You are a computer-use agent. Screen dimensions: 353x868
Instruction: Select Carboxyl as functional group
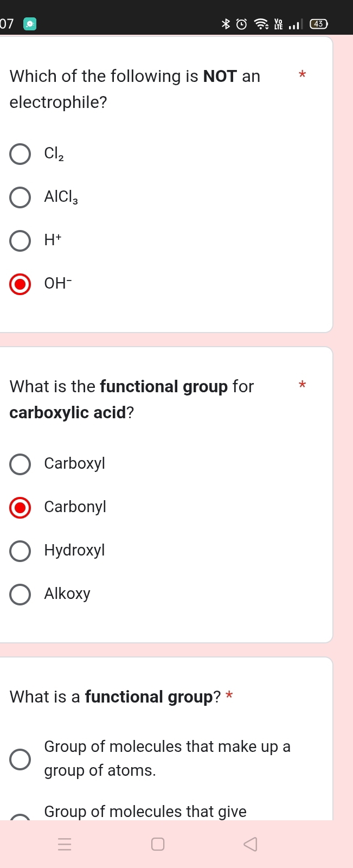(20, 464)
